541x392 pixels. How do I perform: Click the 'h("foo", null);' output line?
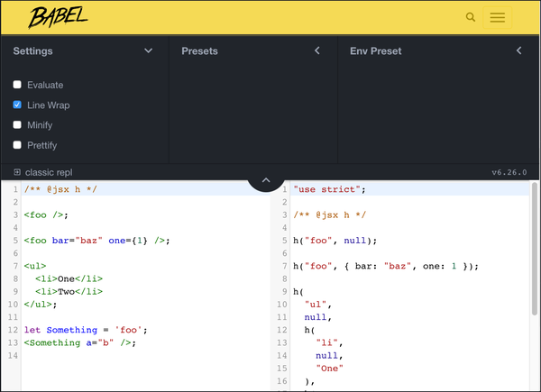point(335,241)
